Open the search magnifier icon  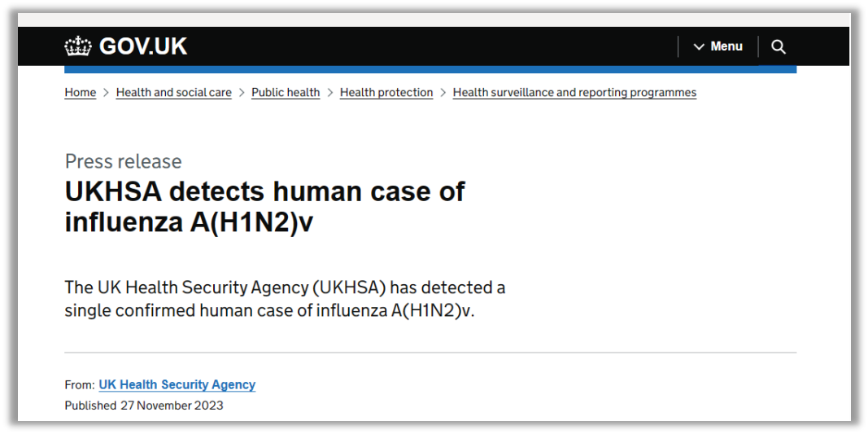tap(779, 46)
